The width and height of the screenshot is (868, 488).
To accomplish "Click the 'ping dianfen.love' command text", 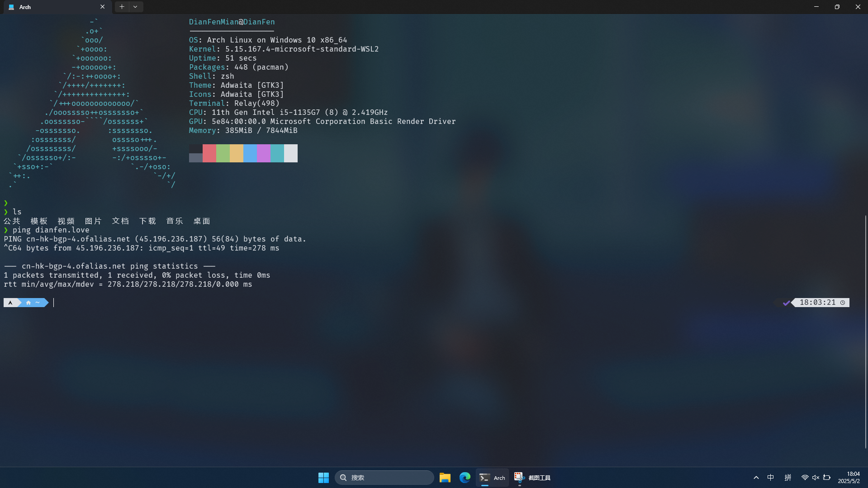I will pyautogui.click(x=51, y=230).
